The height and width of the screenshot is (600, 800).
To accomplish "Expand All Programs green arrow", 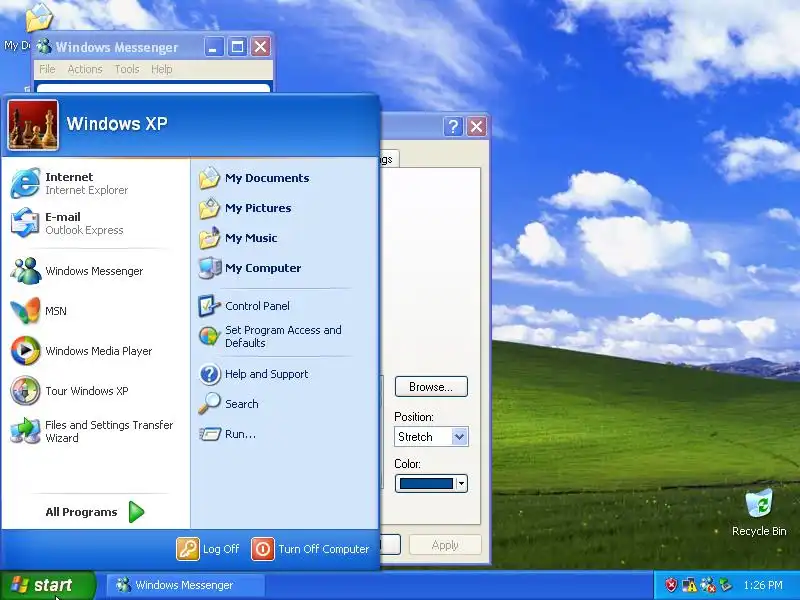I will click(136, 512).
